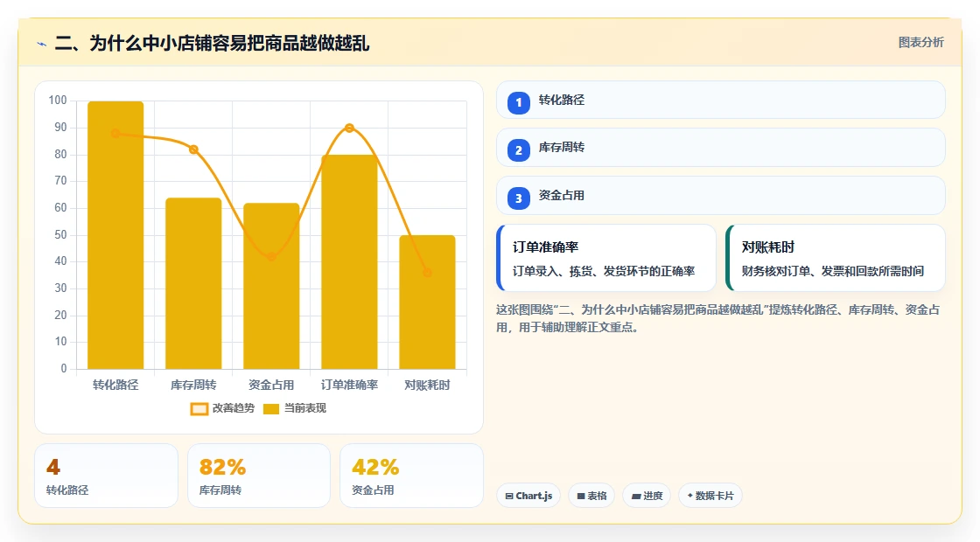The height and width of the screenshot is (542, 980).
Task: Click the section title 二、为什么中小店铺容易把商品越做越乱
Action: tap(212, 44)
